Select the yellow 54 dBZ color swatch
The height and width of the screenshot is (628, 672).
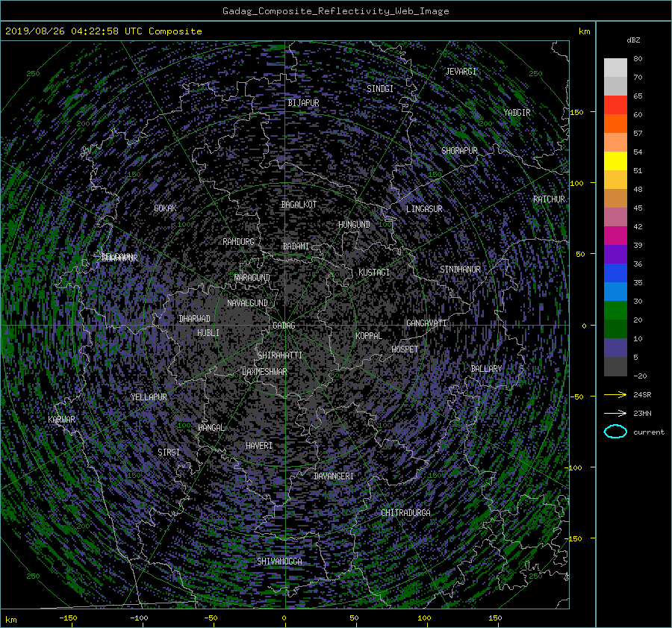click(615, 161)
